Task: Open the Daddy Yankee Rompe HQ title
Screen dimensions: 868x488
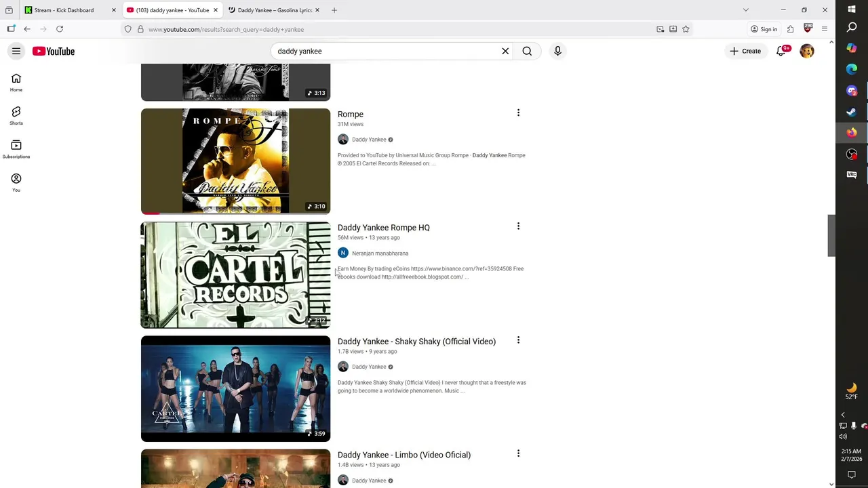Action: point(384,228)
